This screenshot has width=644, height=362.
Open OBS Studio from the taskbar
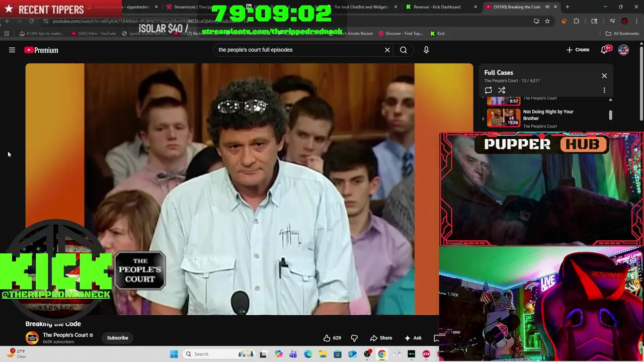(x=367, y=354)
